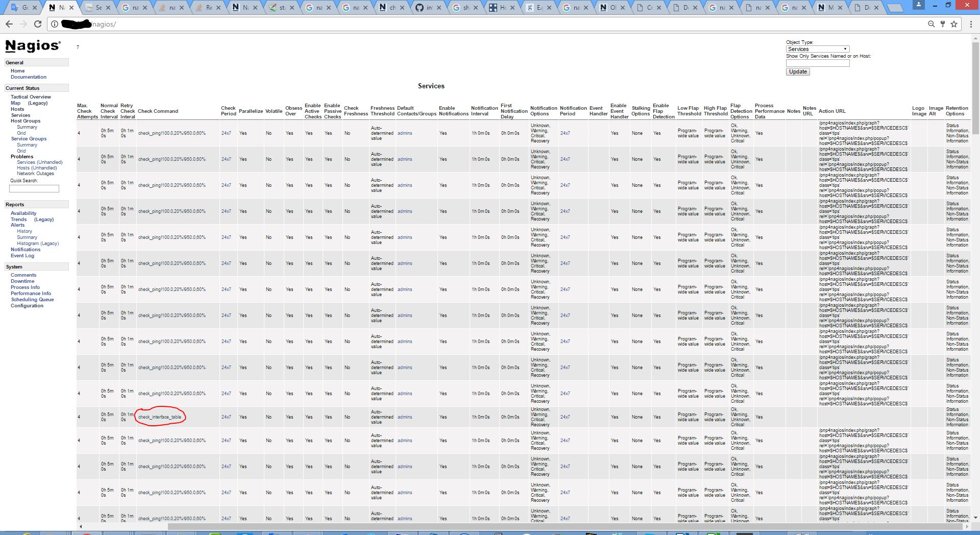Open the Object Type dropdown
Viewport: 980px width, 535px height.
point(817,49)
